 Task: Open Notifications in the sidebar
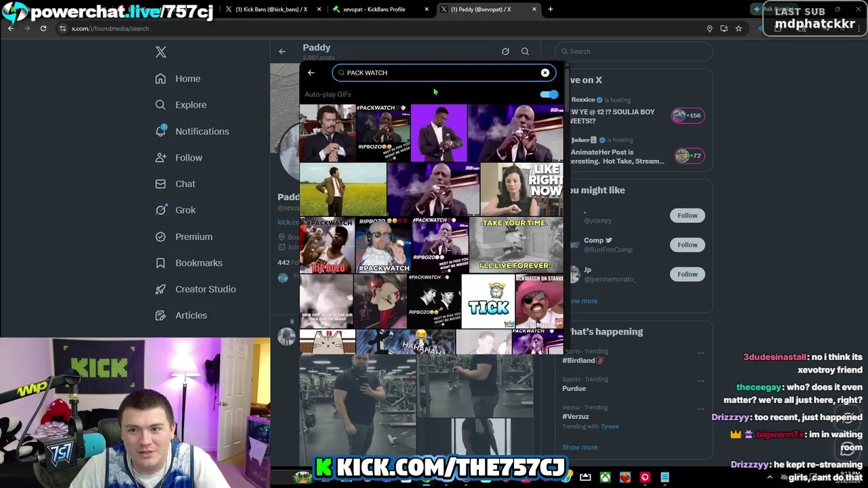point(192,131)
